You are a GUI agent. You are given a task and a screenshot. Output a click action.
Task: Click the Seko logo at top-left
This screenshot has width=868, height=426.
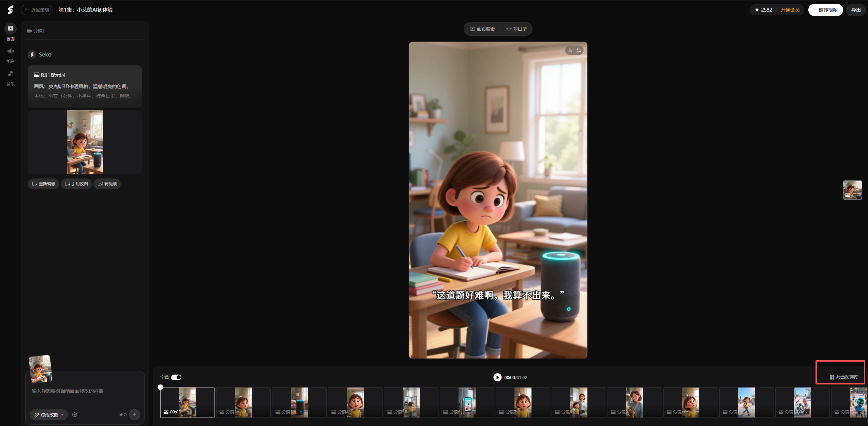pyautogui.click(x=11, y=10)
